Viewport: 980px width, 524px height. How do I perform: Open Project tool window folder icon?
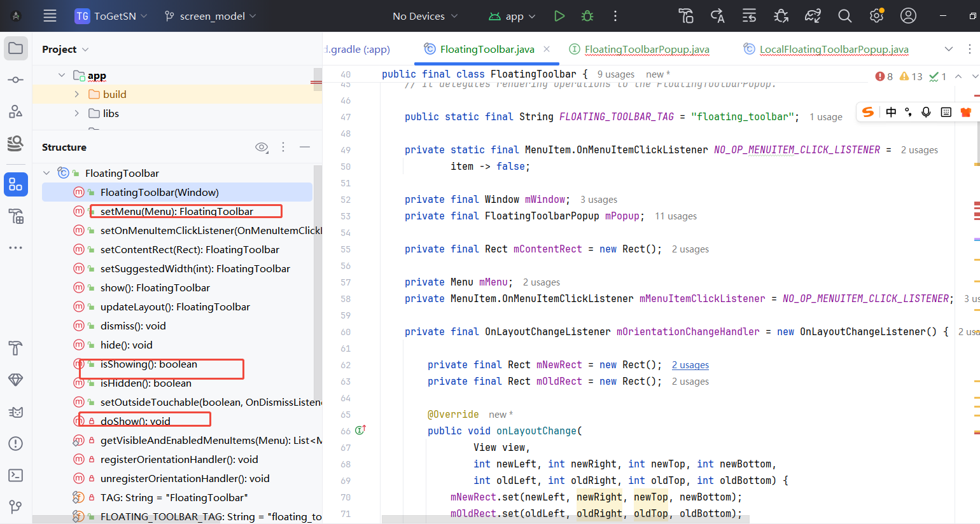[x=16, y=48]
